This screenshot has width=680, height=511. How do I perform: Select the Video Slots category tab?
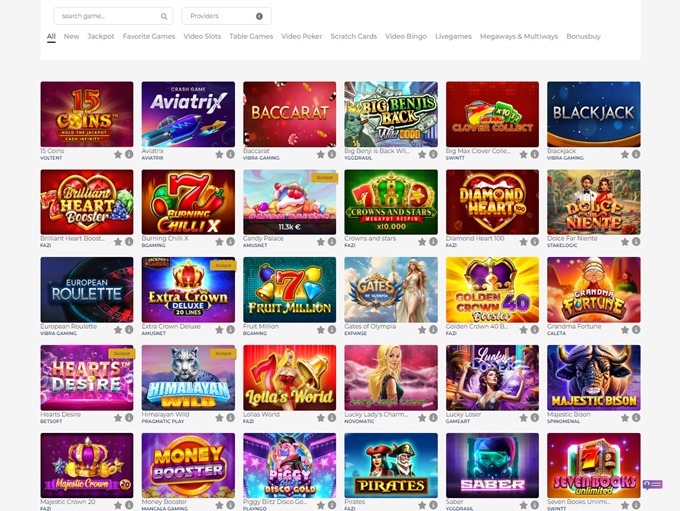(202, 36)
